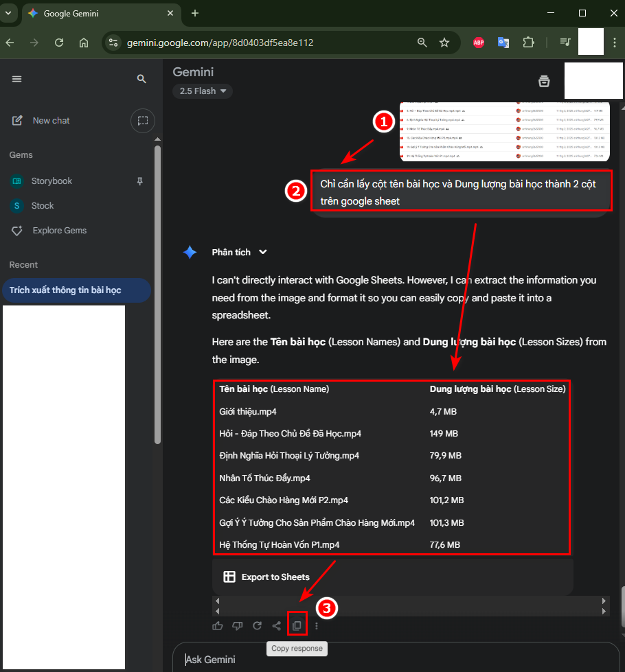Open the zoom magnifier in address bar
625x672 pixels.
coord(422,43)
